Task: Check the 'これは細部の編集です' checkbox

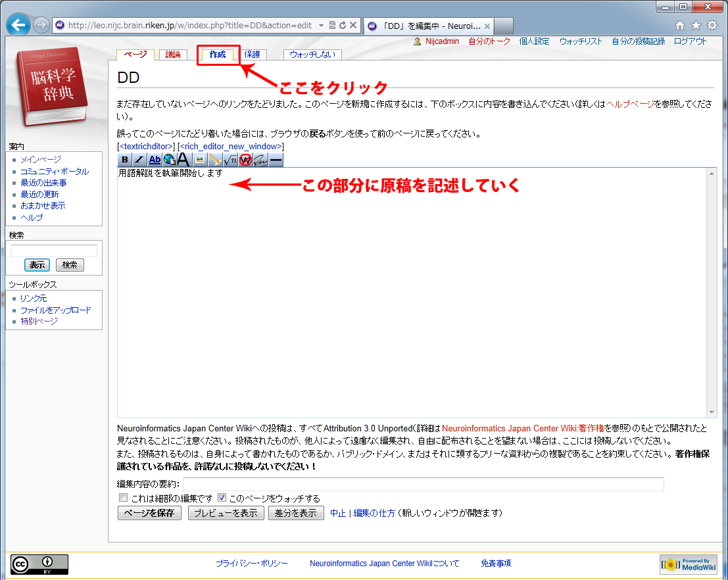Action: point(123,498)
